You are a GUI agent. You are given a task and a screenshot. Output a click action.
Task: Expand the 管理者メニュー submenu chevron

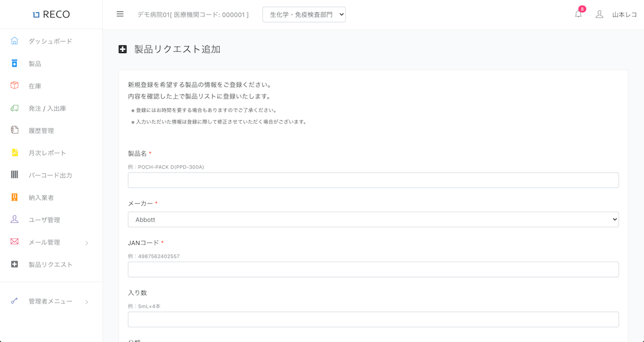pos(87,302)
